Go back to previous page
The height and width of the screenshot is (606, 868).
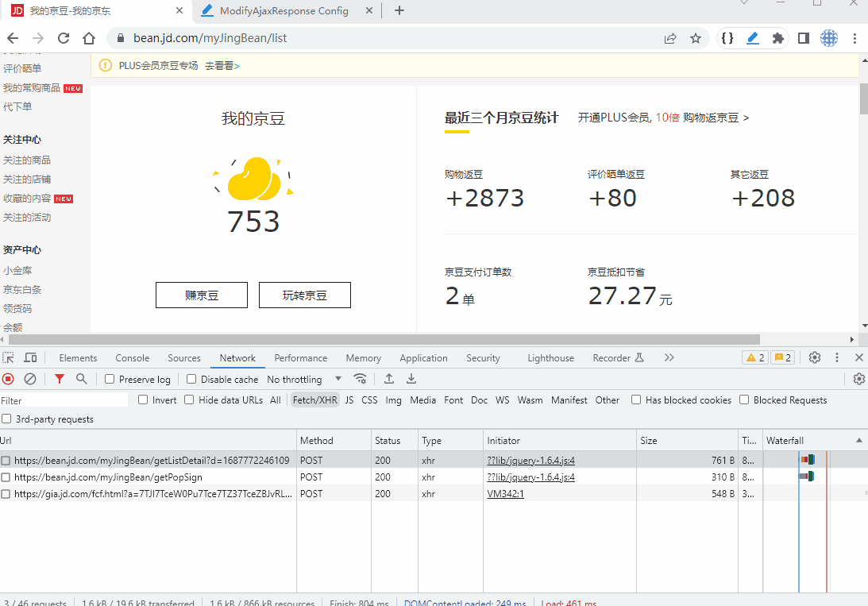click(13, 38)
